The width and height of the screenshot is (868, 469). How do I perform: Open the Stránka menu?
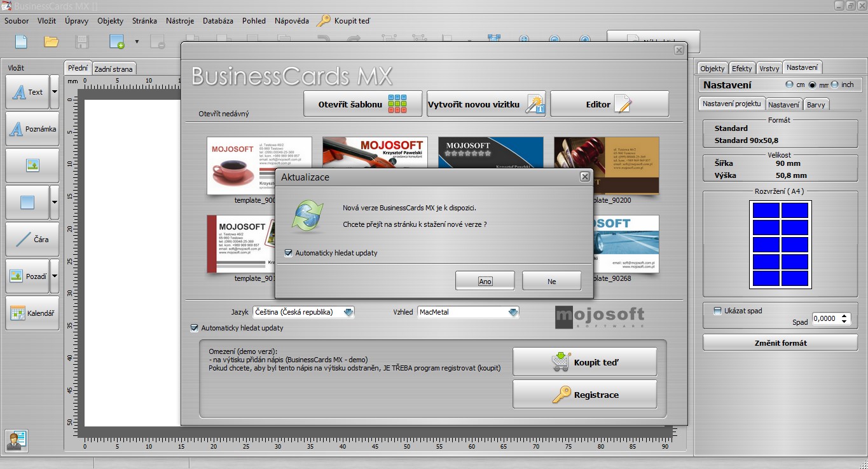click(x=145, y=21)
